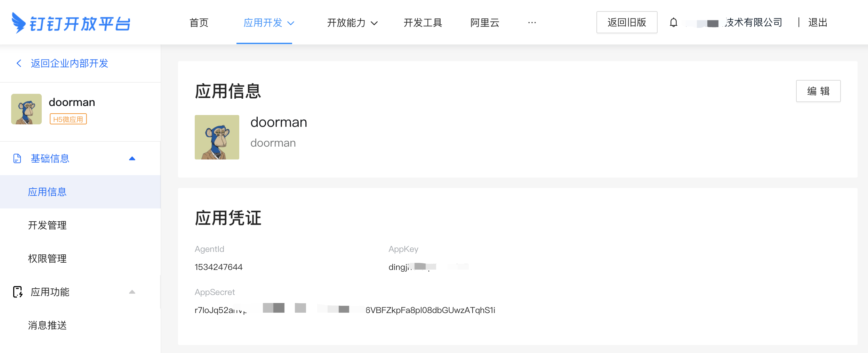Viewport: 868px width, 353px height.
Task: Click the H5微应用 tag
Action: pos(68,119)
